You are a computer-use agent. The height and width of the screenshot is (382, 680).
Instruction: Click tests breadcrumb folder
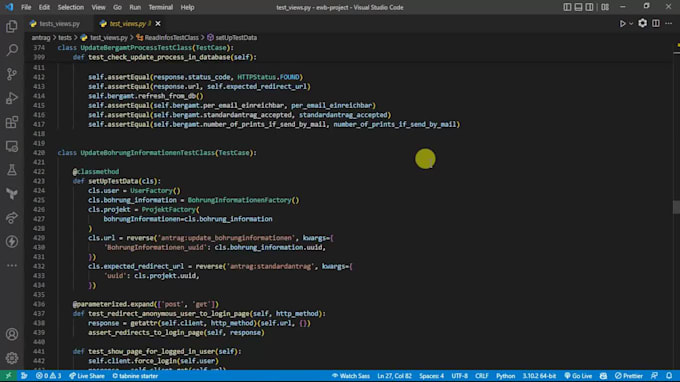[x=65, y=38]
